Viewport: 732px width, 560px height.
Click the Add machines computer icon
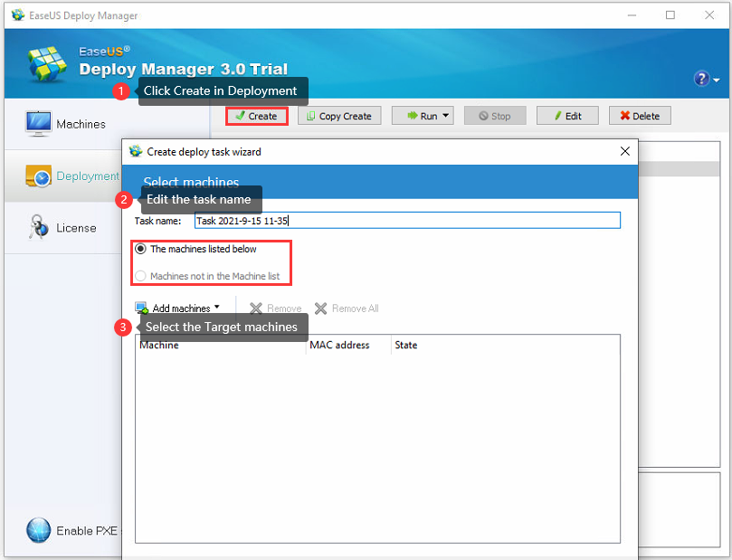[141, 308]
